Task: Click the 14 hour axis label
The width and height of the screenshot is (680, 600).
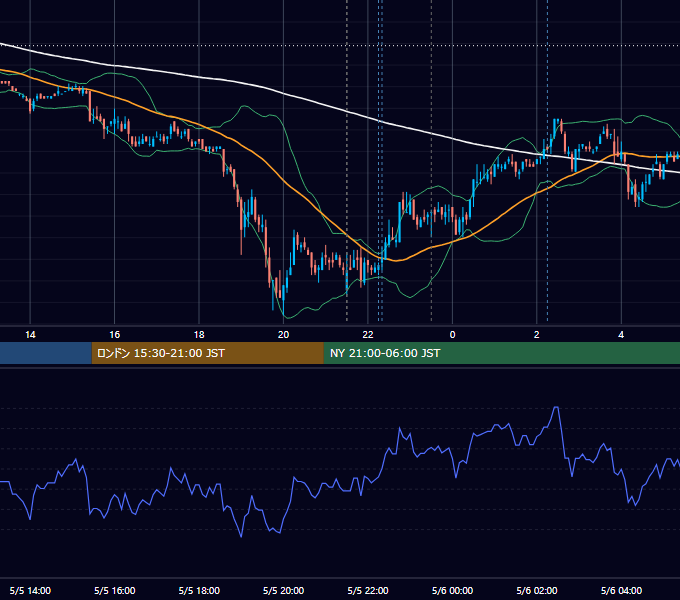Action: tap(30, 335)
